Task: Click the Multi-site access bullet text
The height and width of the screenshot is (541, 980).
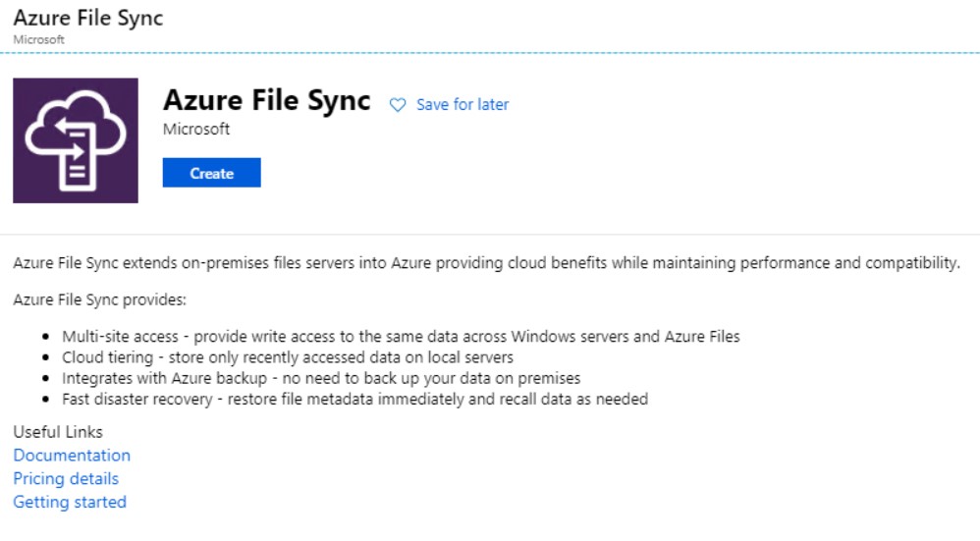Action: click(401, 337)
